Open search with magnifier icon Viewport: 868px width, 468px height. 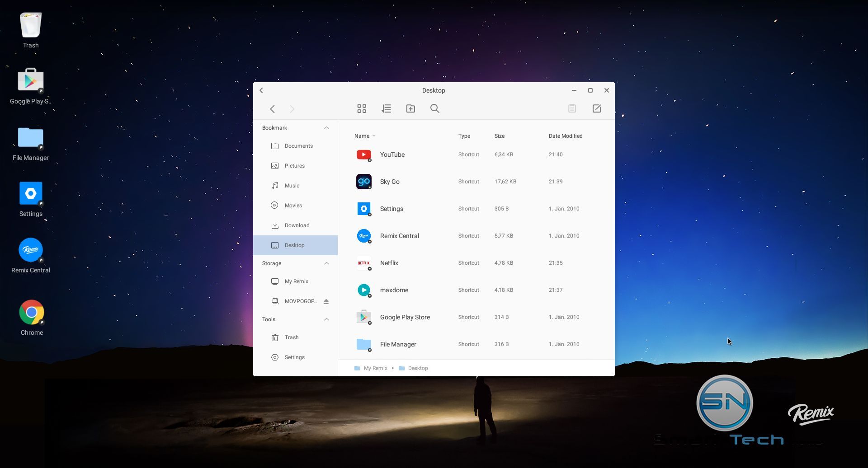pyautogui.click(x=435, y=108)
